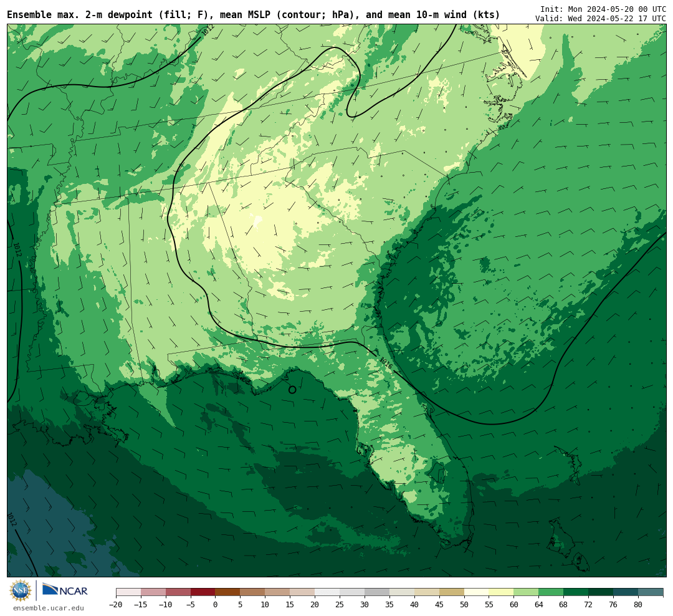
Task: Click the Valid: Wed 2024-05-22 17 UTC text
Action: [x=601, y=19]
